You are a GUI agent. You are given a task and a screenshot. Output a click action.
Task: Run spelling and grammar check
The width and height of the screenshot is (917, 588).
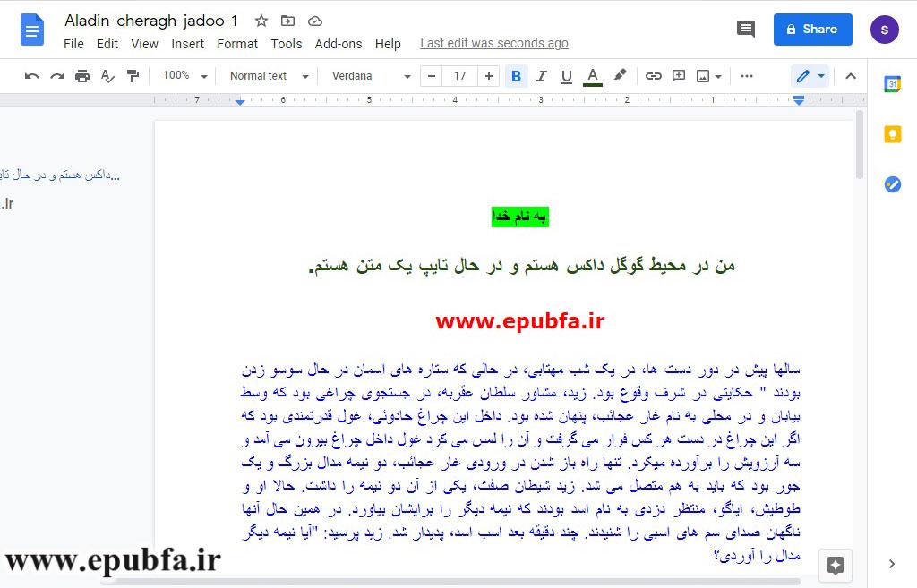107,76
